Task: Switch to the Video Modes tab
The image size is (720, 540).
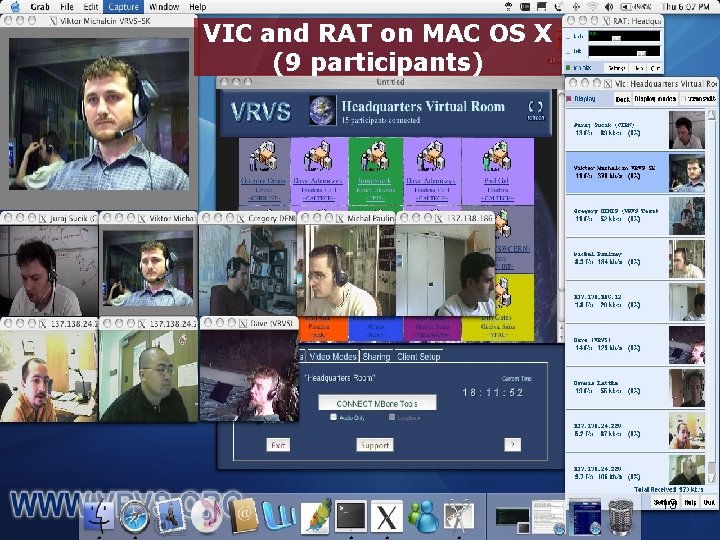Action: click(x=332, y=356)
